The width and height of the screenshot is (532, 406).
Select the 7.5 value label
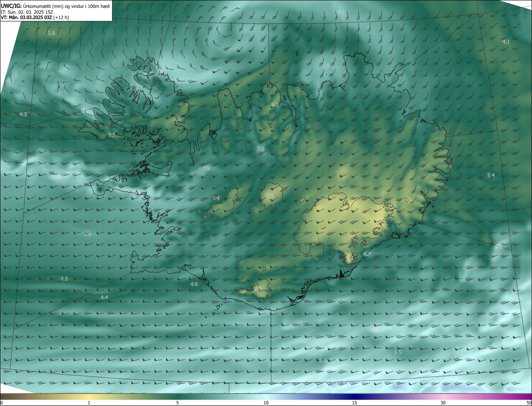(x=206, y=168)
